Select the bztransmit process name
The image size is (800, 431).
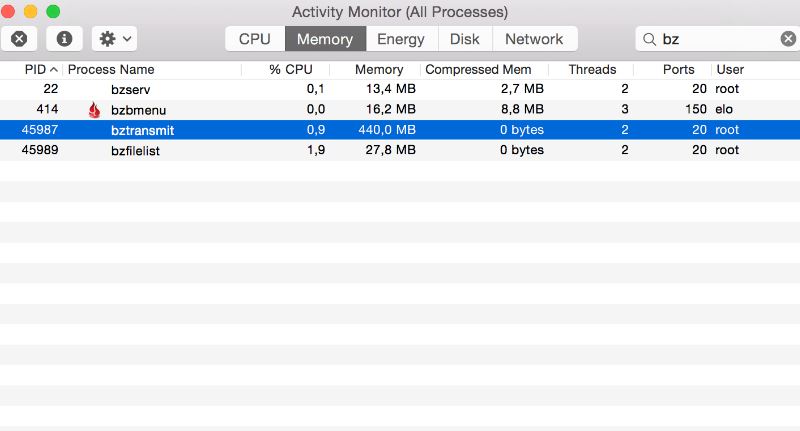pos(142,131)
